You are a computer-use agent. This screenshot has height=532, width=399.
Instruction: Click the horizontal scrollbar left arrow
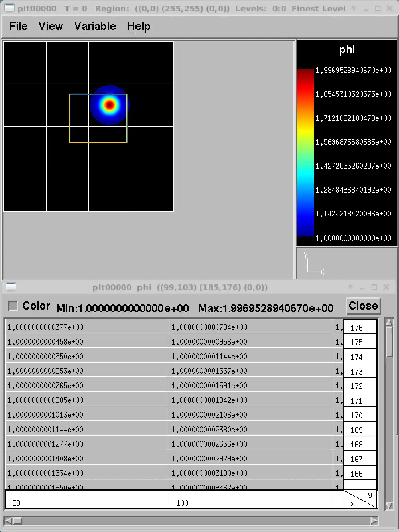pos(8,521)
